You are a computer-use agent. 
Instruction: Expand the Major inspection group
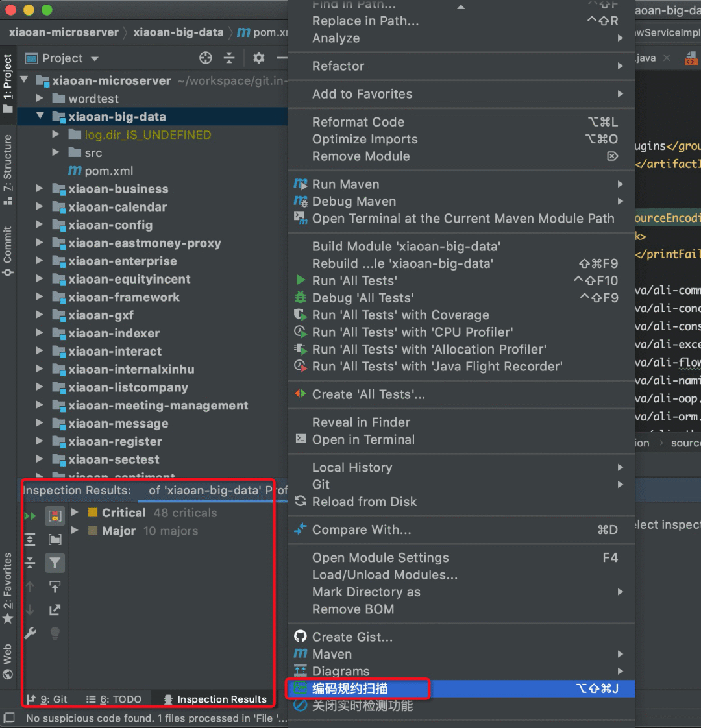coord(75,529)
